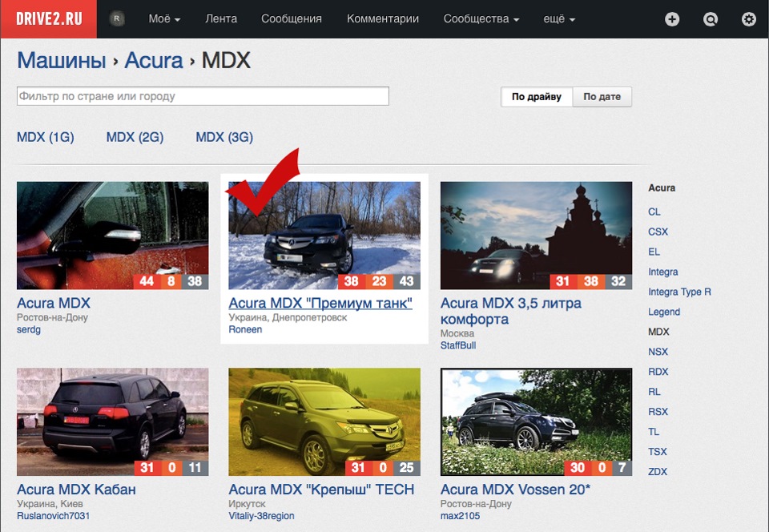
Task: Visit user Vitaliy-38region profile
Action: point(261,516)
